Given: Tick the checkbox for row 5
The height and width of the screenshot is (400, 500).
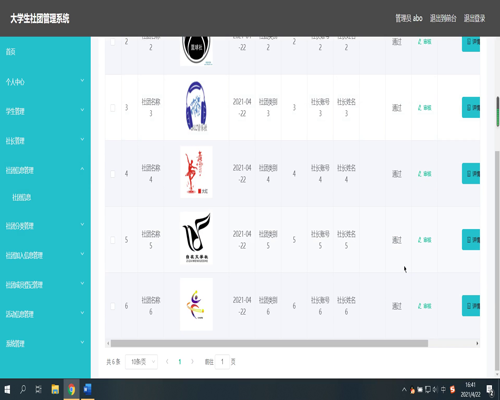Looking at the screenshot, I should (113, 240).
